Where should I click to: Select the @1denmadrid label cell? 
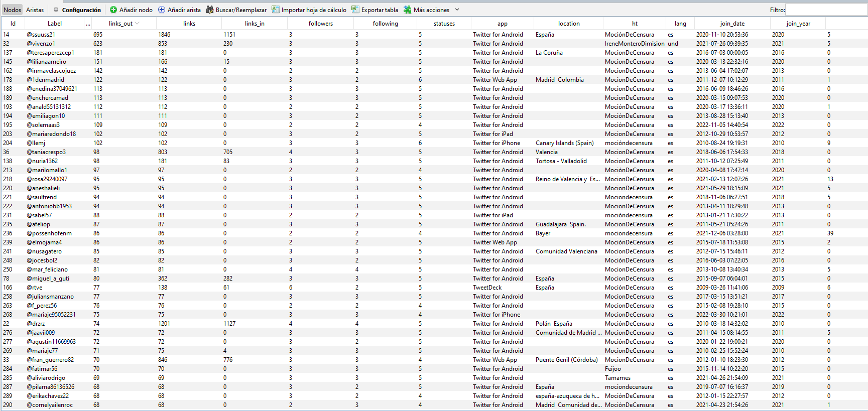click(45, 80)
